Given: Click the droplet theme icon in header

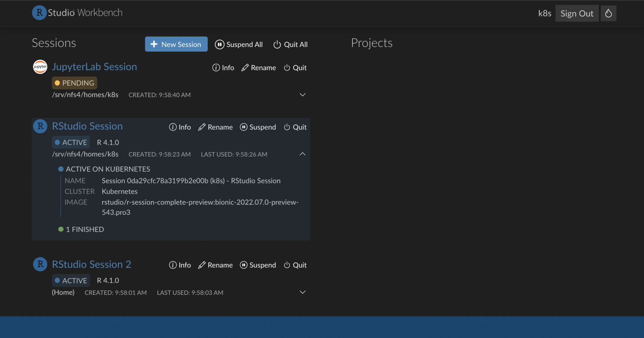Looking at the screenshot, I should click(608, 13).
